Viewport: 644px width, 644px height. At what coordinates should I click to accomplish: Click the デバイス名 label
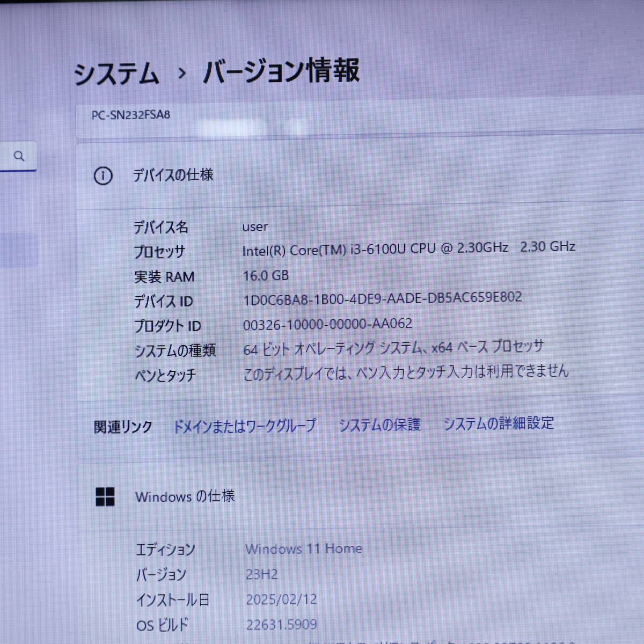161,228
